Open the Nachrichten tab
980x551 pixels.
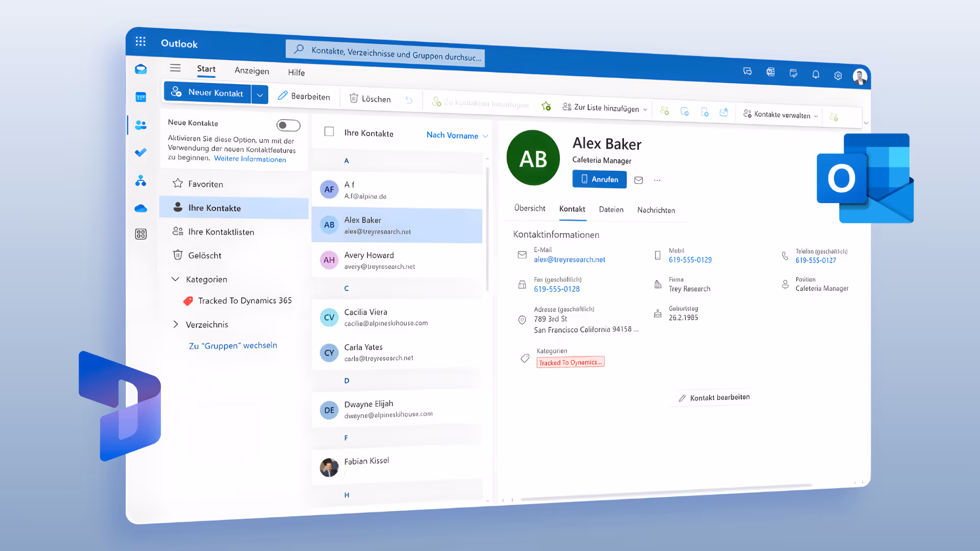click(x=656, y=210)
